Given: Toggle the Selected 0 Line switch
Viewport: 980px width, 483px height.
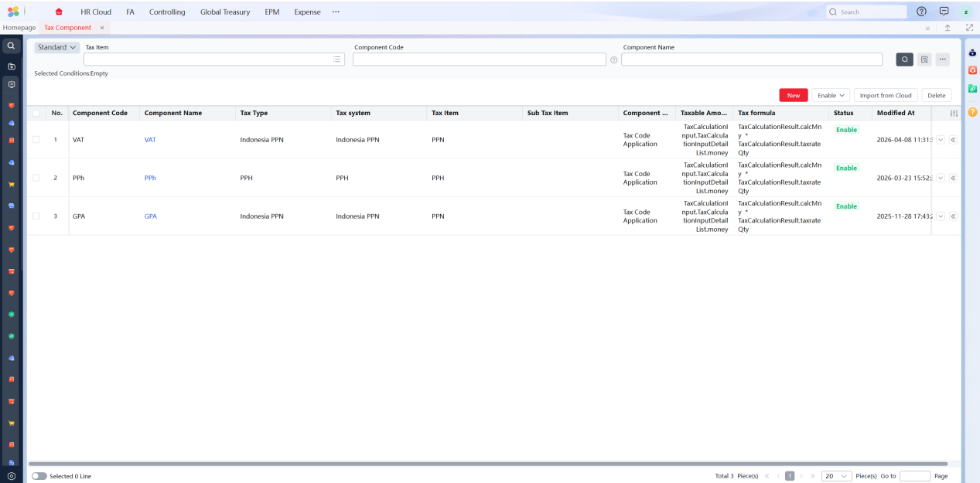Looking at the screenshot, I should click(x=39, y=476).
